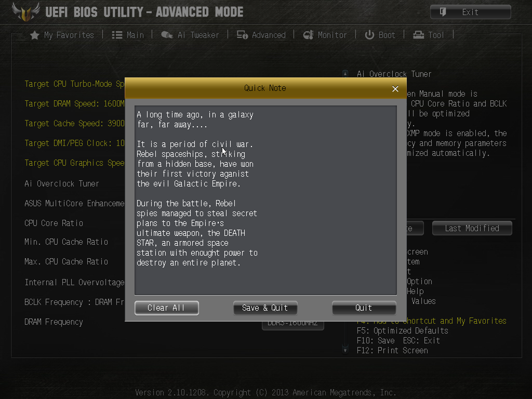Click the Target DMI/PEG Clock line
The width and height of the screenshot is (532, 399).
74,143
